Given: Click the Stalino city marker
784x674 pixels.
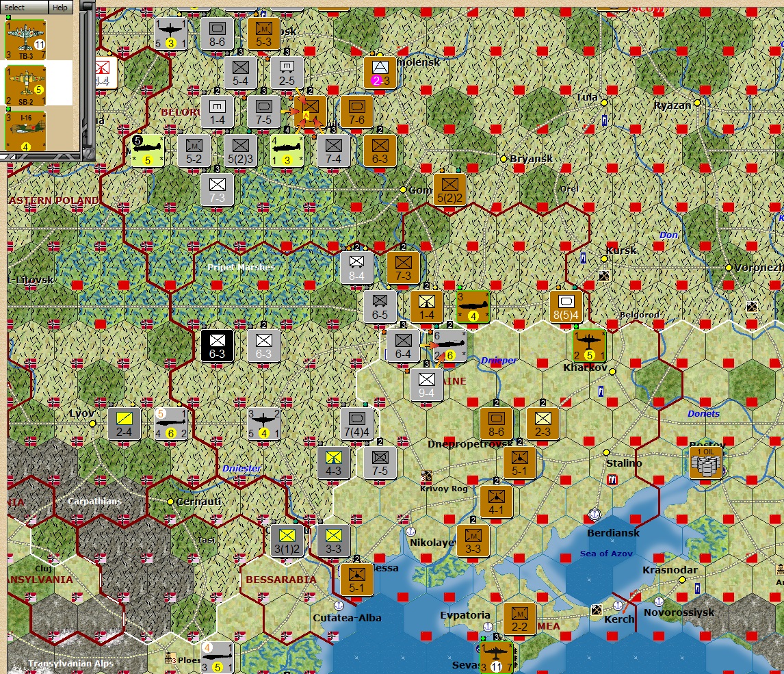Looking at the screenshot, I should 606,452.
